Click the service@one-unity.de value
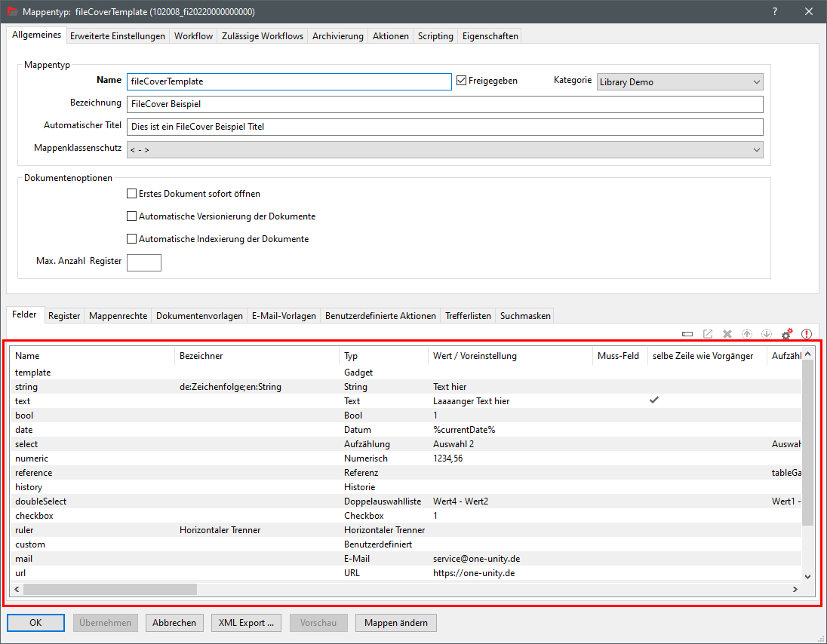This screenshot has height=644, width=827. tap(476, 559)
